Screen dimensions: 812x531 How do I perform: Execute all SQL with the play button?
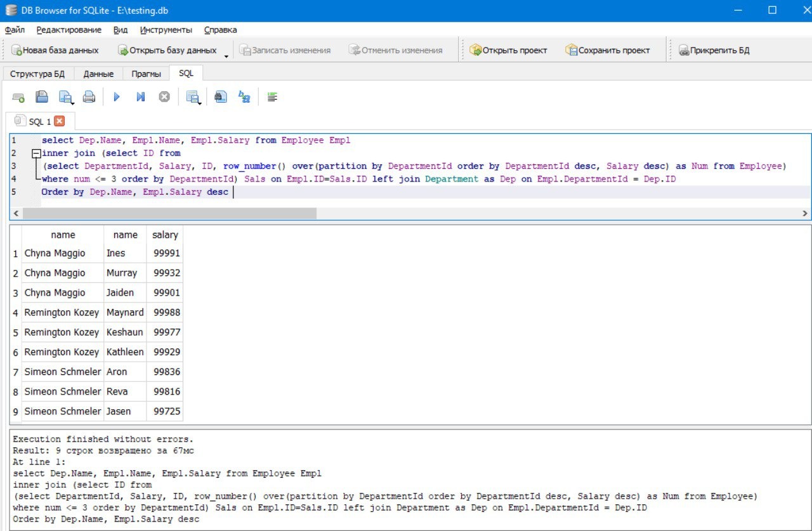click(x=117, y=97)
